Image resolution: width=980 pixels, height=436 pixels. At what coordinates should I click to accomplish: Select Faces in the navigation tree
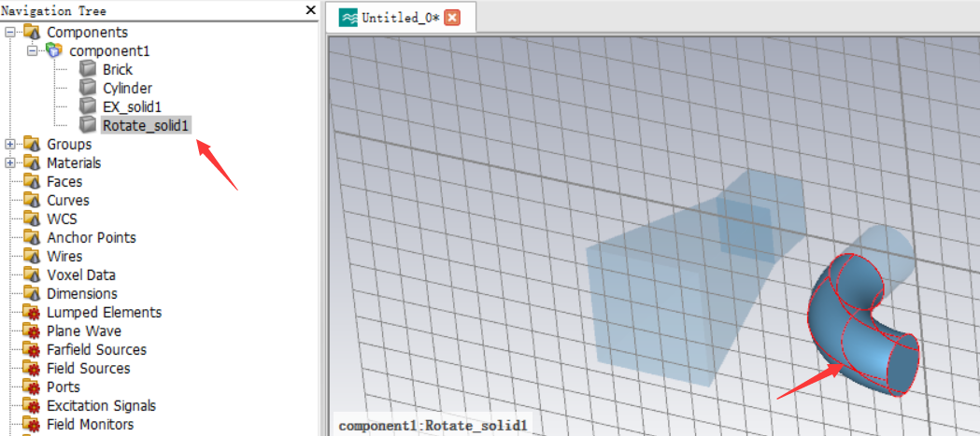64,182
